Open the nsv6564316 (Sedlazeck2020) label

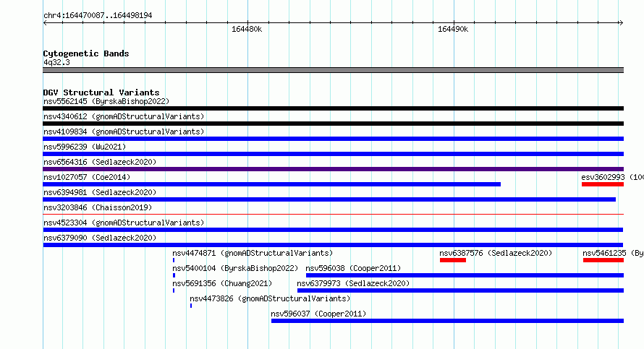coord(100,162)
